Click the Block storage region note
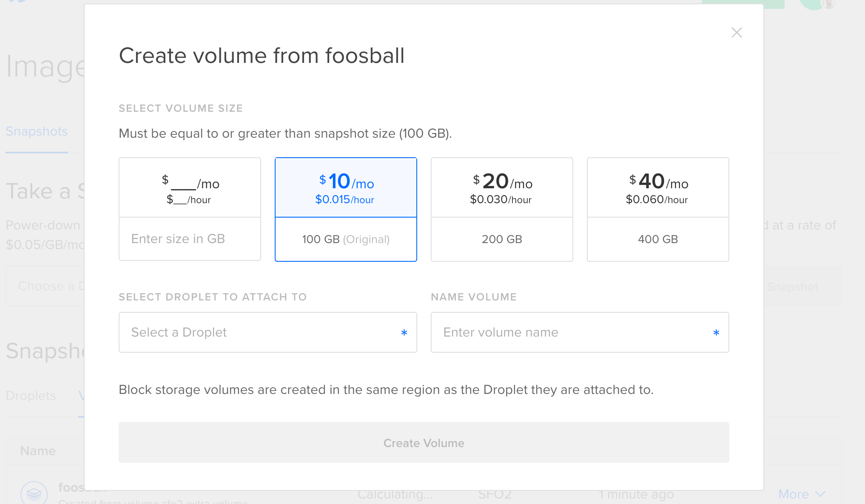This screenshot has width=865, height=504. pos(386,390)
